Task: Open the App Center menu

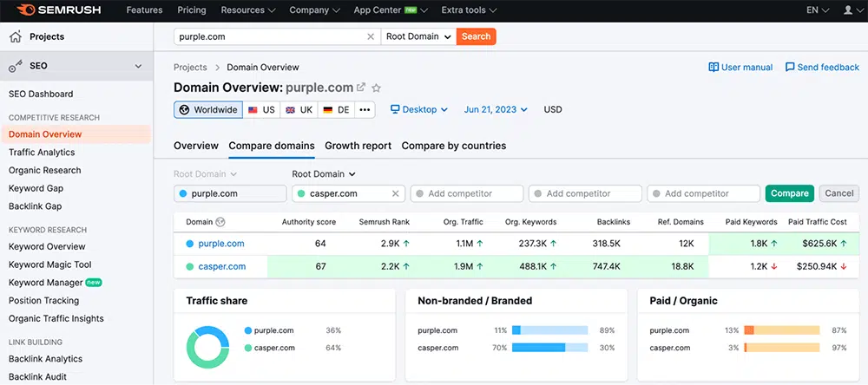Action: tap(391, 10)
